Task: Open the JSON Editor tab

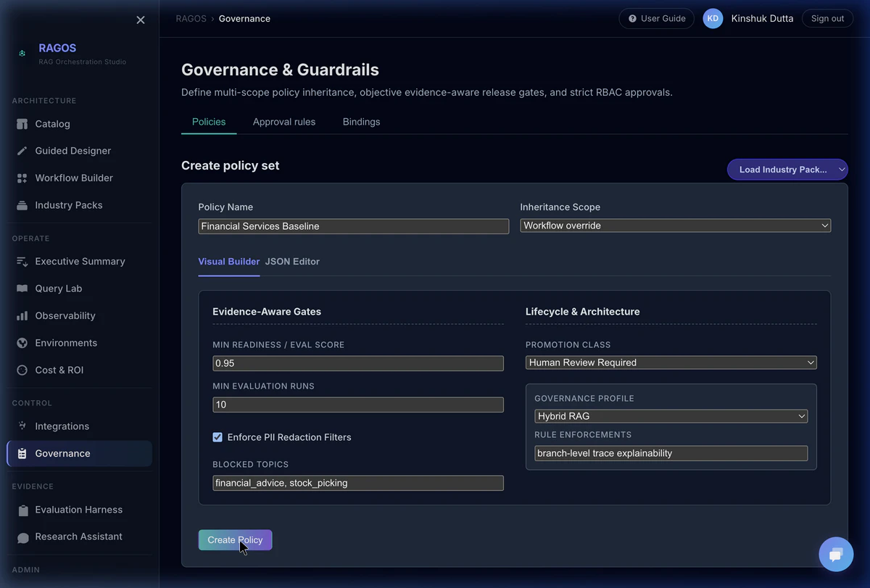Action: pos(292,261)
